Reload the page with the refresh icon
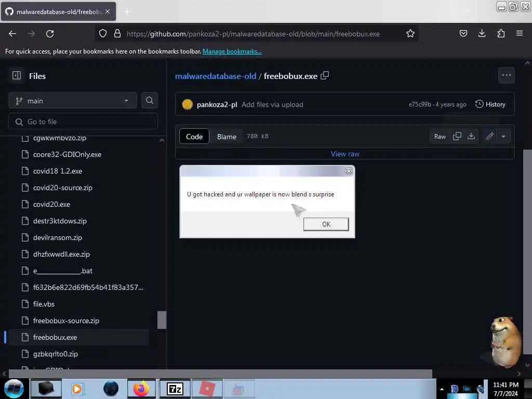This screenshot has width=532, height=399. (50, 34)
